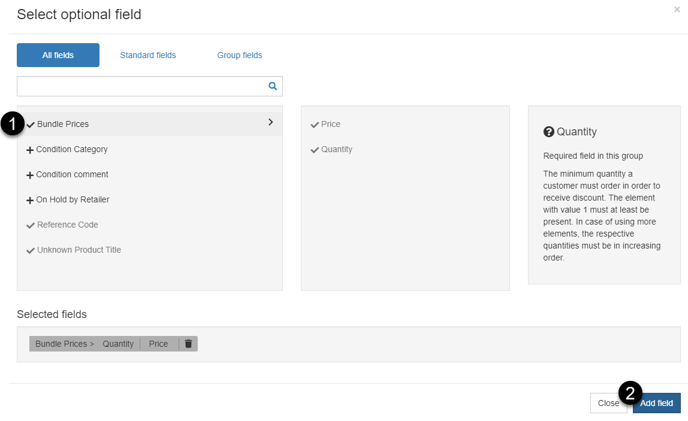688x421 pixels.
Task: Select the Bundle Prices field row
Action: coord(150,124)
